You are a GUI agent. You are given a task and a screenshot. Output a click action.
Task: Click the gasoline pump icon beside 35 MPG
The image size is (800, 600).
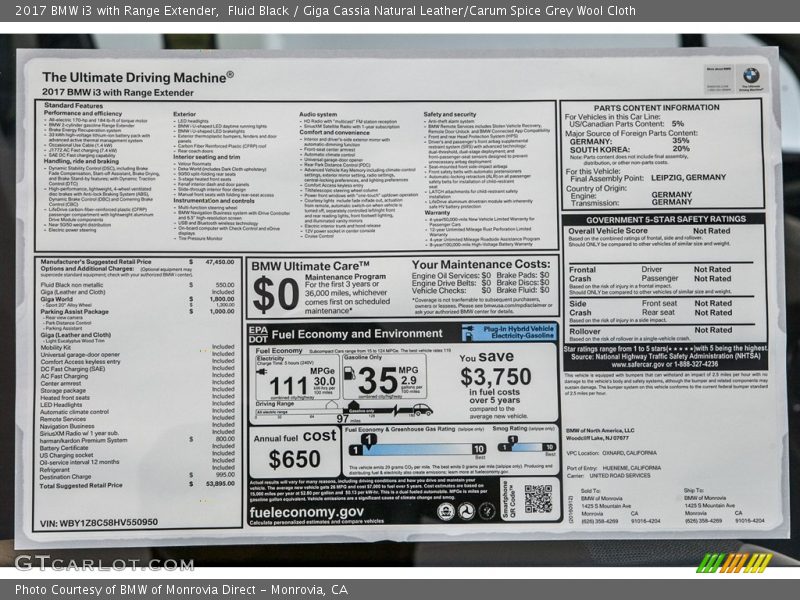(350, 376)
